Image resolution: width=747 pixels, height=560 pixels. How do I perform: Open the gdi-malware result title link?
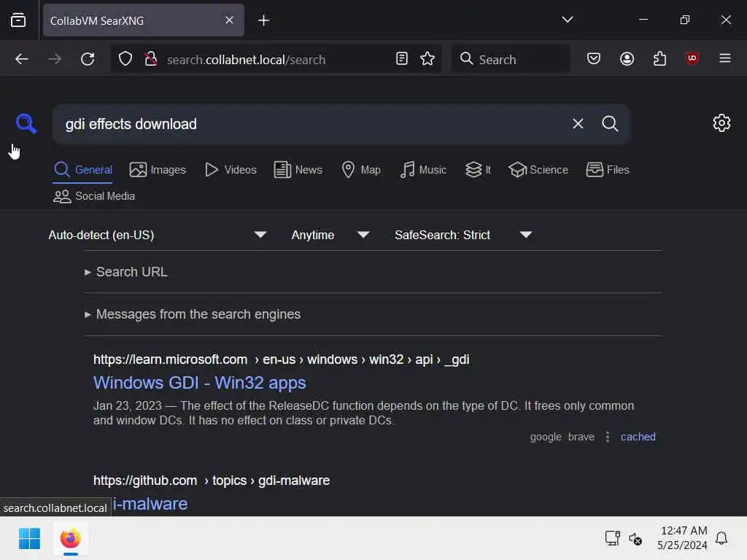pos(150,504)
